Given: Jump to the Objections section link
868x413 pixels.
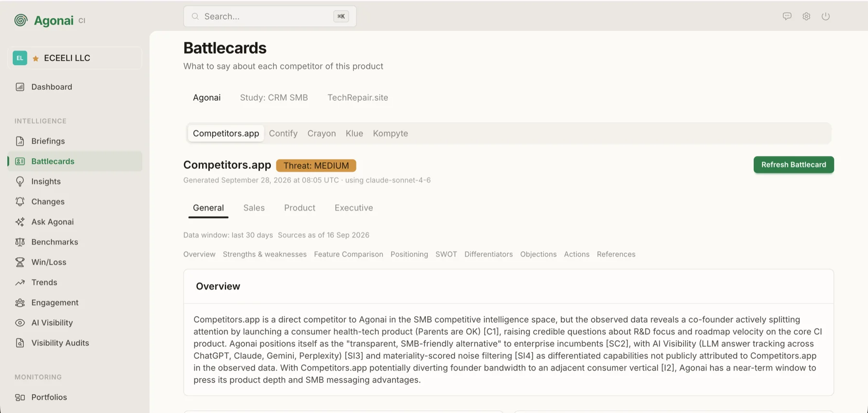Looking at the screenshot, I should (538, 254).
